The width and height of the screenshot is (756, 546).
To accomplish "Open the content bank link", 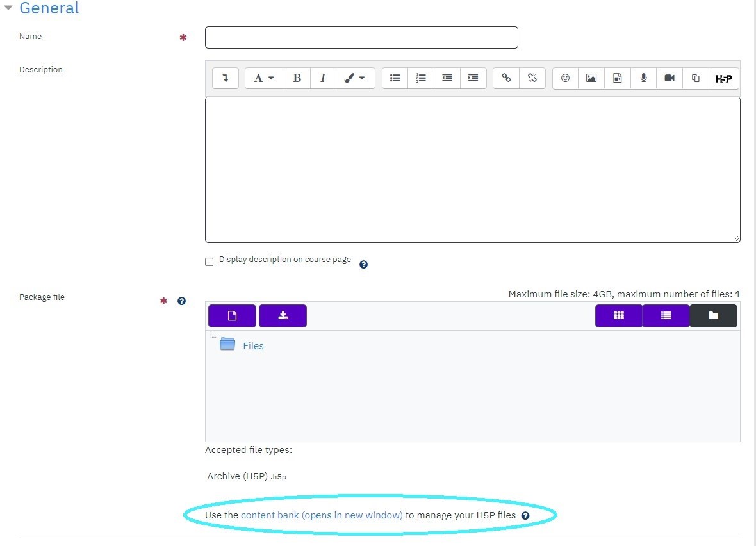I will 322,515.
